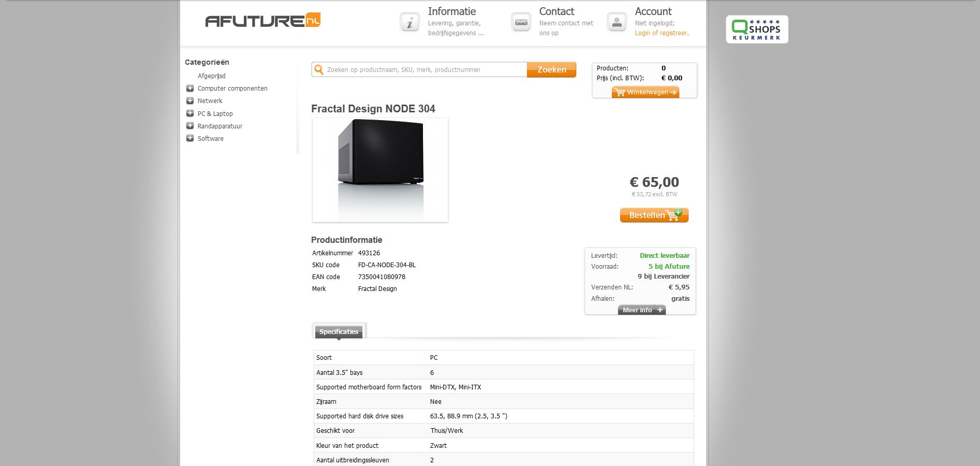Expand Meer info delivery details
This screenshot has width=980, height=466.
coord(642,310)
